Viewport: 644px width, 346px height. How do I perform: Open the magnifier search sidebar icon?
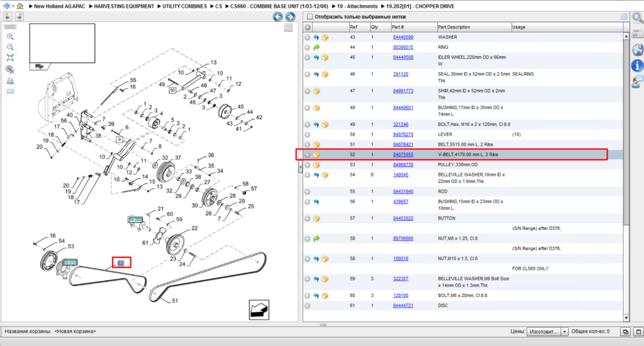pos(638,17)
